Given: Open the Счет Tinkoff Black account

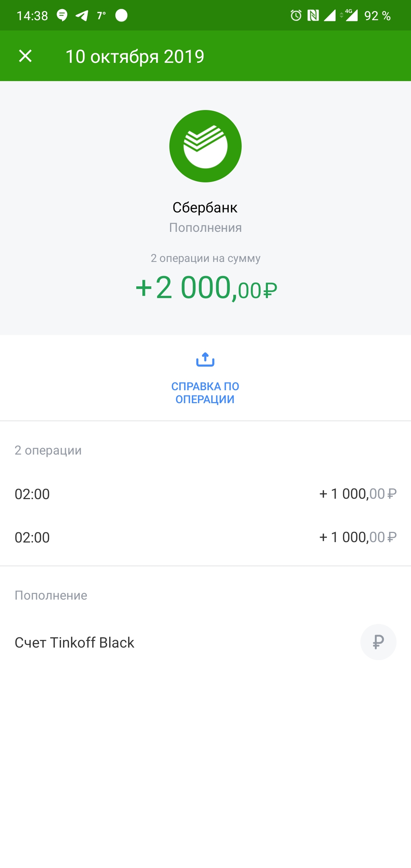Looking at the screenshot, I should (75, 643).
